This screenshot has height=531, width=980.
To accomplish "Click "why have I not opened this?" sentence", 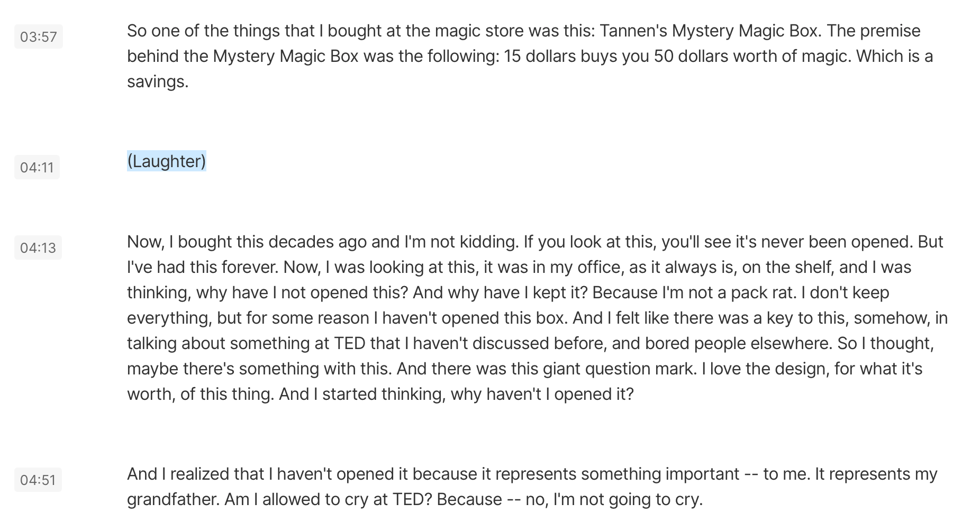I will (302, 292).
